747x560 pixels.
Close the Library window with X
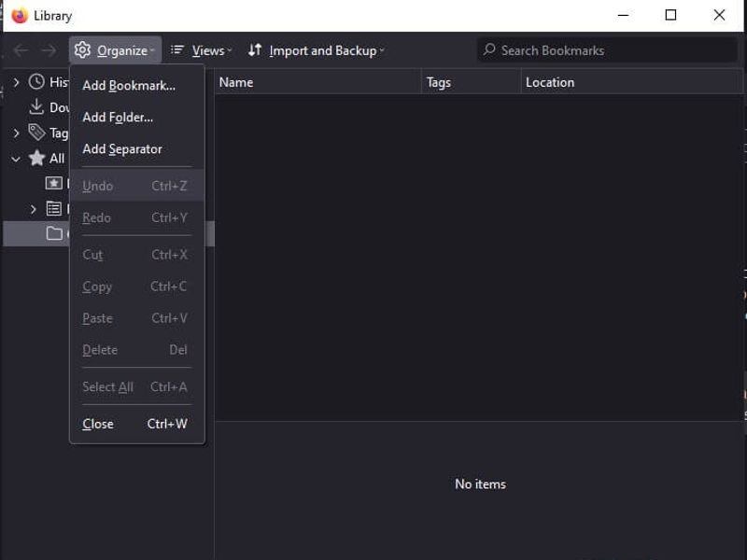(719, 15)
